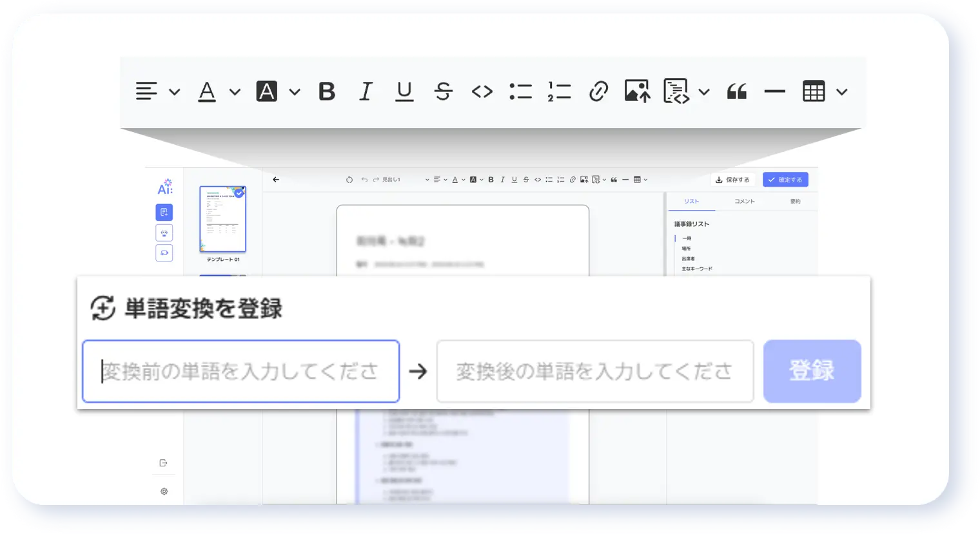Click Strikethrough in the small editor toolbar
The image size is (980, 534).
tap(525, 180)
